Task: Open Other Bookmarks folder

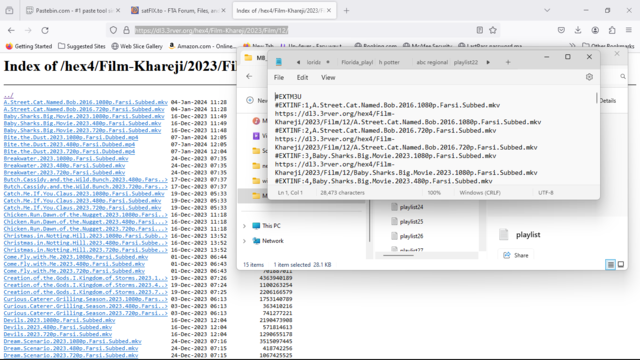Action: tap(608, 46)
